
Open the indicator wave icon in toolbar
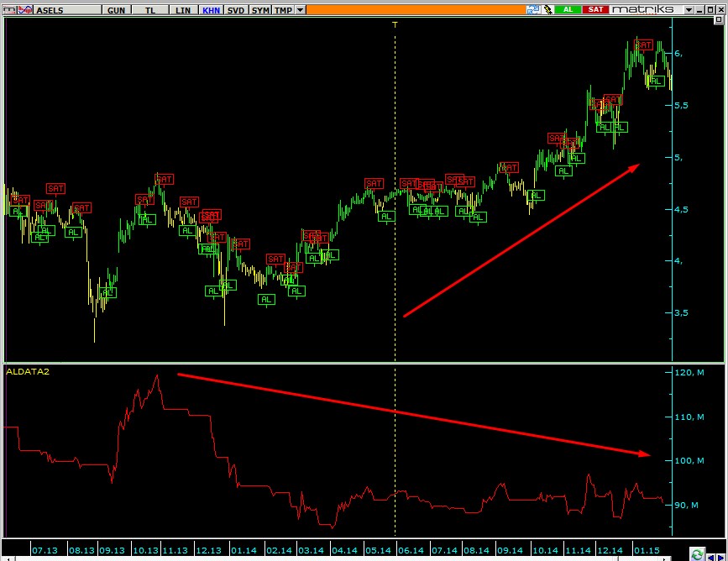pos(25,9)
